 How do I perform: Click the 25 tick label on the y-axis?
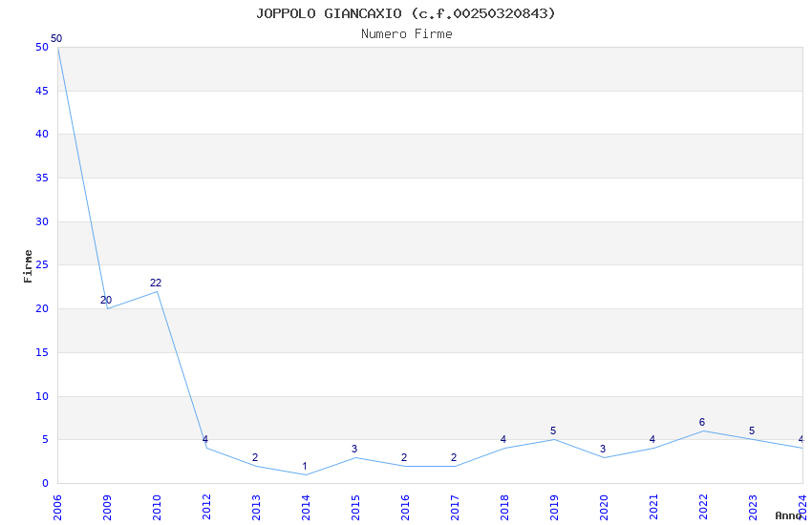click(x=42, y=265)
